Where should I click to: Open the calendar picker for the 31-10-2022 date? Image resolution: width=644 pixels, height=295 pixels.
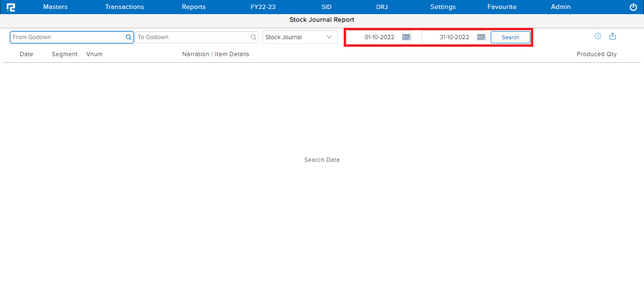pyautogui.click(x=481, y=37)
